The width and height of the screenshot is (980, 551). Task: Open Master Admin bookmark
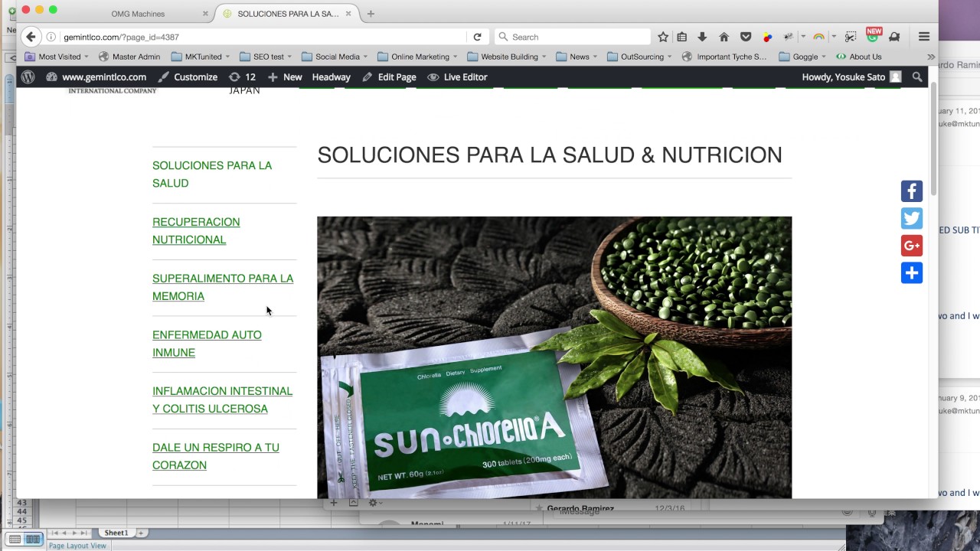129,57
